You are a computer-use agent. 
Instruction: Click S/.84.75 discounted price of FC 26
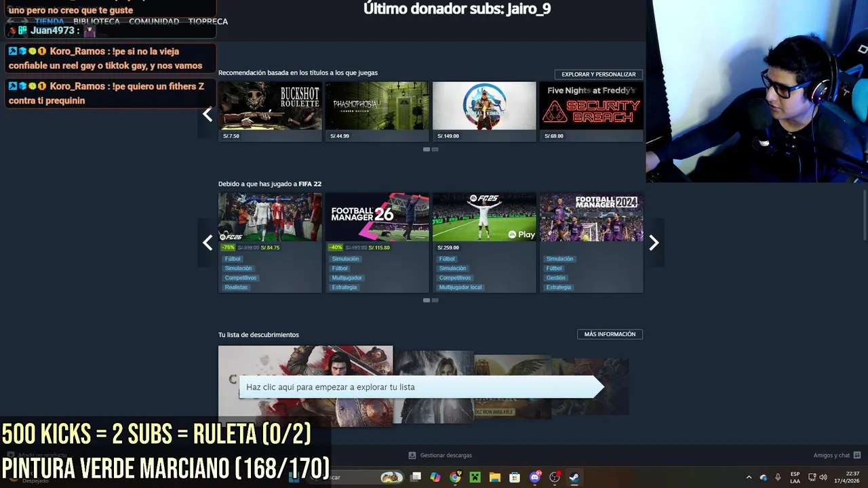(270, 247)
